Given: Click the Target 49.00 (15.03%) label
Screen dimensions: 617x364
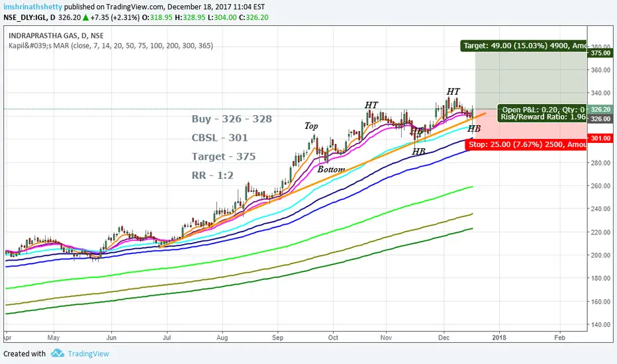Looking at the screenshot, I should (x=524, y=46).
